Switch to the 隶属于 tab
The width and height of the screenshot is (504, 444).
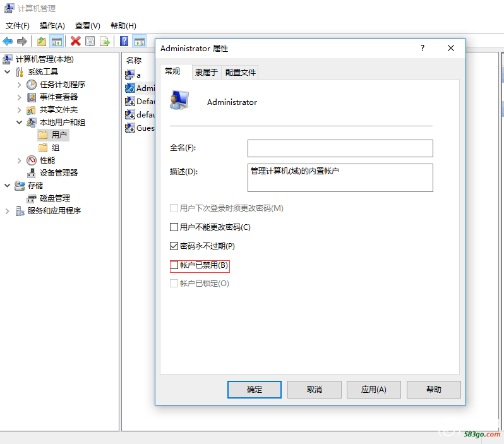click(x=207, y=73)
